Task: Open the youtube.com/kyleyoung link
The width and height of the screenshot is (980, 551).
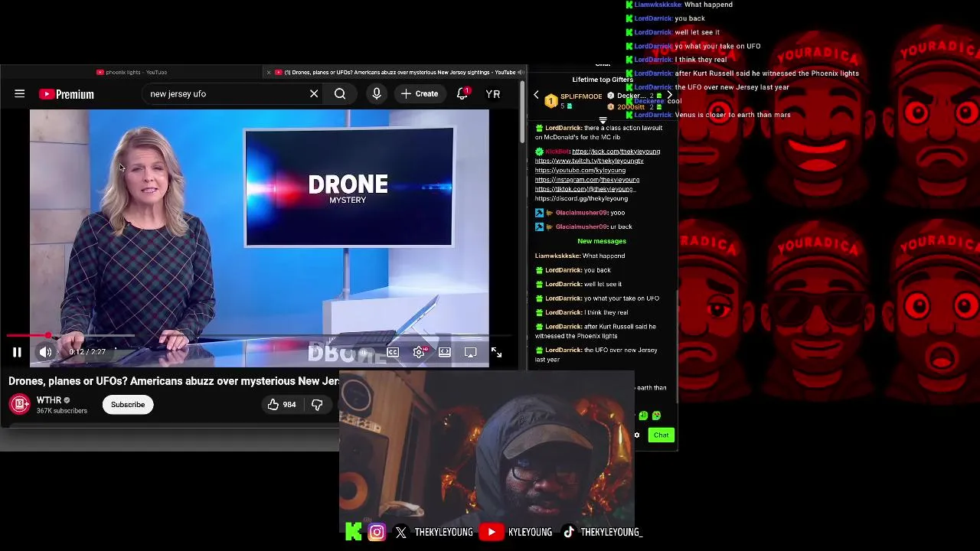Action: tap(580, 170)
